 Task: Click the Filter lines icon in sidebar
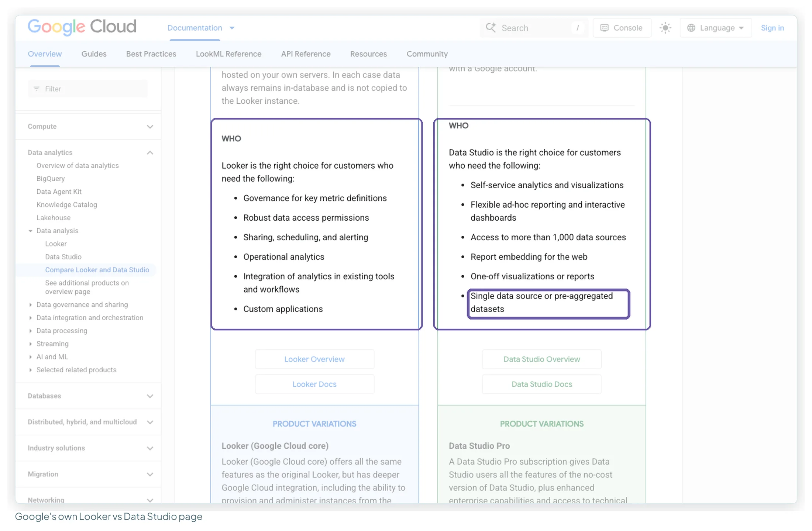tap(36, 89)
